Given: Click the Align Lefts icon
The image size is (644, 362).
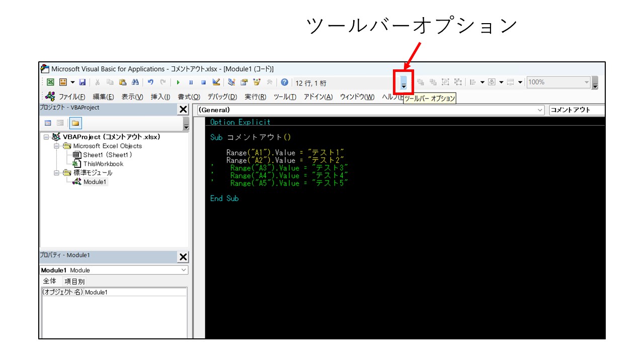Looking at the screenshot, I should 473,82.
